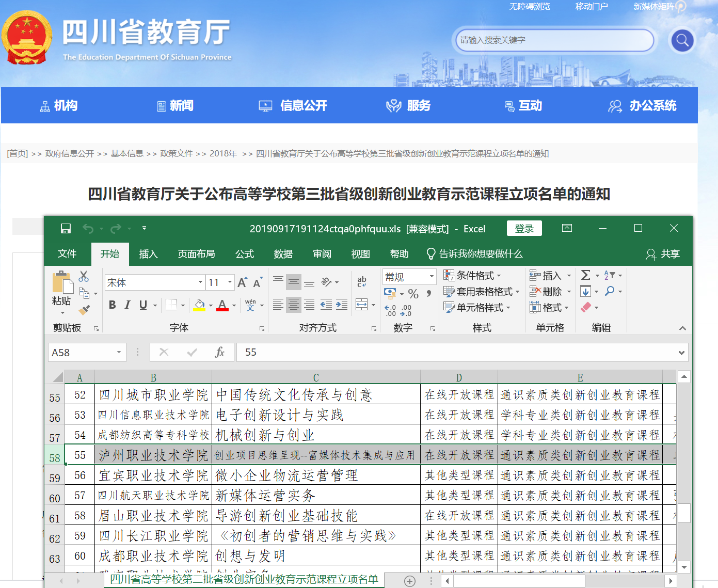Open the 数据 ribbon tab
This screenshot has height=588, width=718.
tap(283, 254)
